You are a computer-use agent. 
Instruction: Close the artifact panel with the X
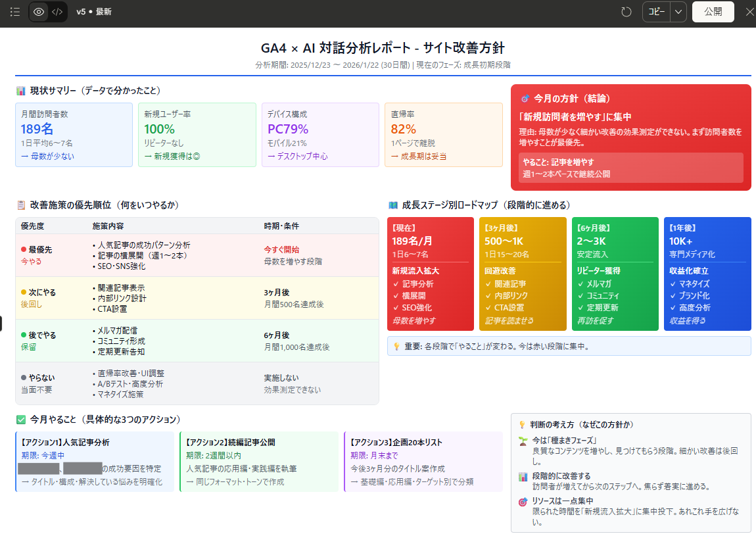[749, 12]
